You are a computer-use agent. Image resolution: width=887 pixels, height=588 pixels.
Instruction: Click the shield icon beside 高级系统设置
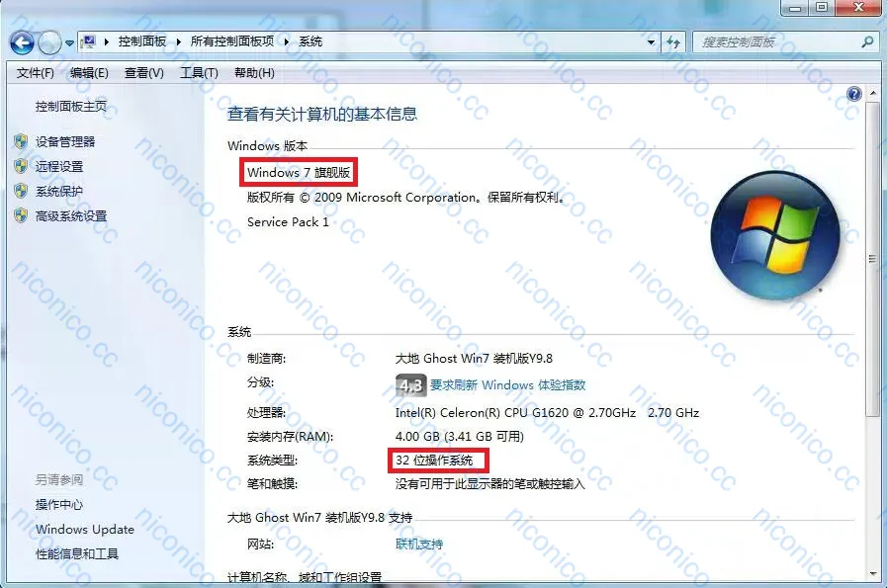[21, 215]
